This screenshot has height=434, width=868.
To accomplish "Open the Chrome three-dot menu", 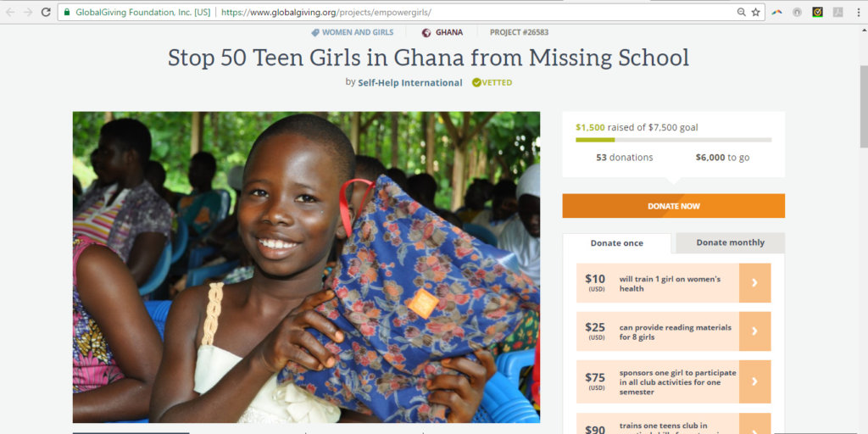I will click(x=859, y=12).
